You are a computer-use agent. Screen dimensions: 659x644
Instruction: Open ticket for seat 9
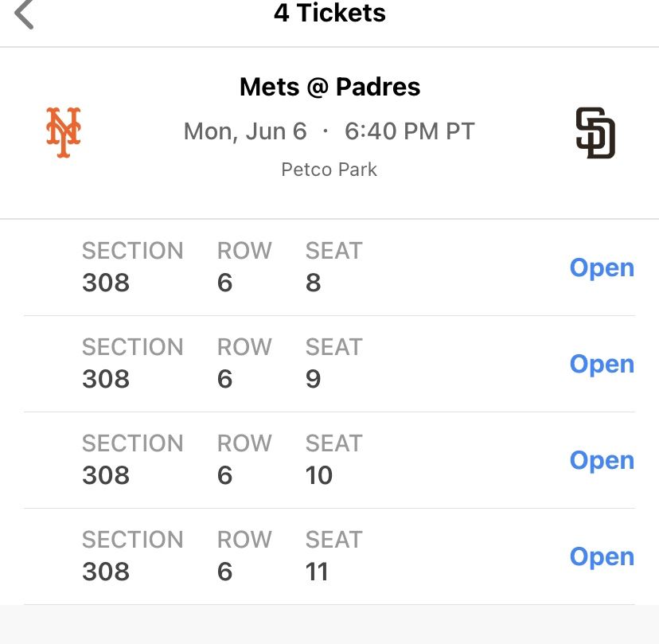602,365
